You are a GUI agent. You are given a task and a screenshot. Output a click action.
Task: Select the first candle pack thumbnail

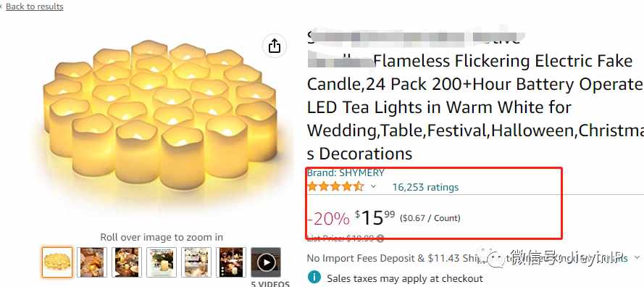(x=57, y=262)
